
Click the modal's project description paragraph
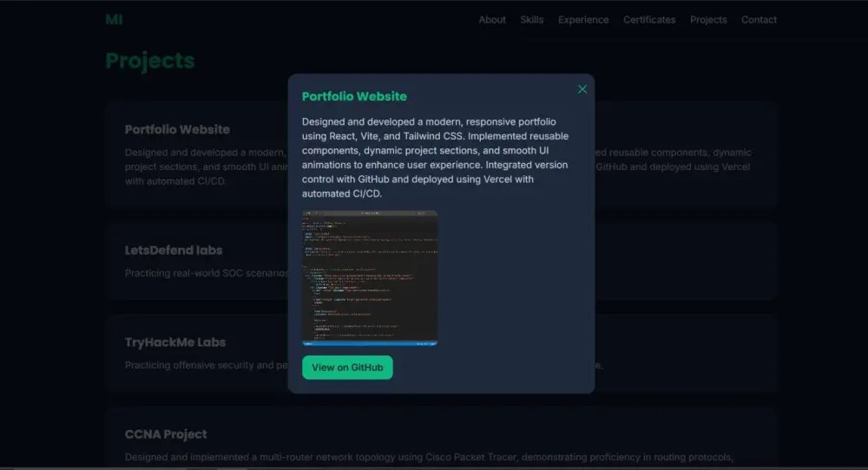click(x=434, y=157)
